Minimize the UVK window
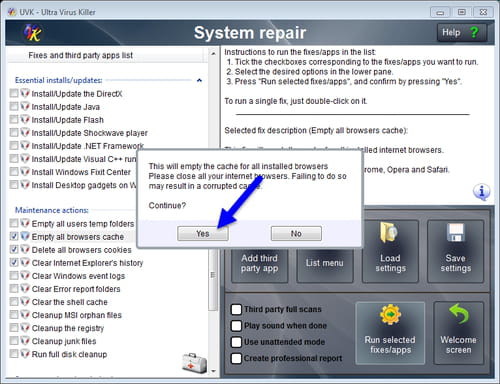Screen dimensions: 500x384 440,12
